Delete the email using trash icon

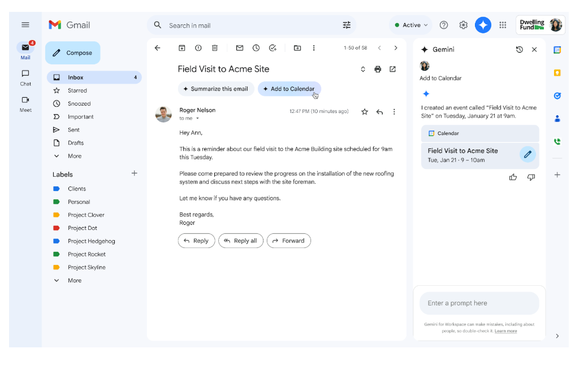215,48
